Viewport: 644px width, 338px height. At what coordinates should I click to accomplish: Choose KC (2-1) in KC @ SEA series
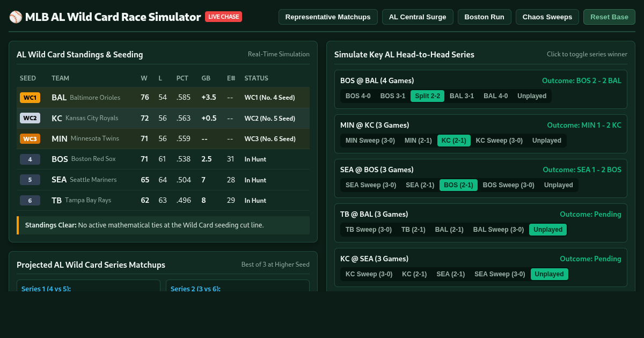coord(414,274)
